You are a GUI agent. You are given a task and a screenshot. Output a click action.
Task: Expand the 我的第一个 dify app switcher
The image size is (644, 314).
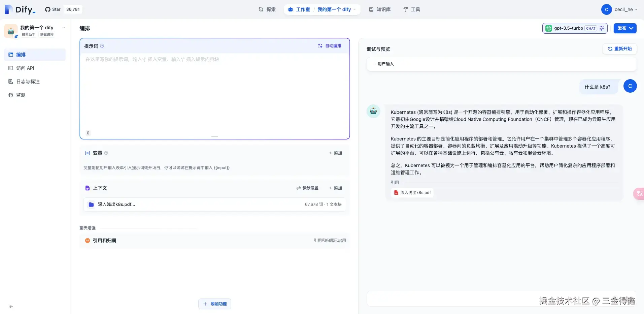tap(64, 28)
